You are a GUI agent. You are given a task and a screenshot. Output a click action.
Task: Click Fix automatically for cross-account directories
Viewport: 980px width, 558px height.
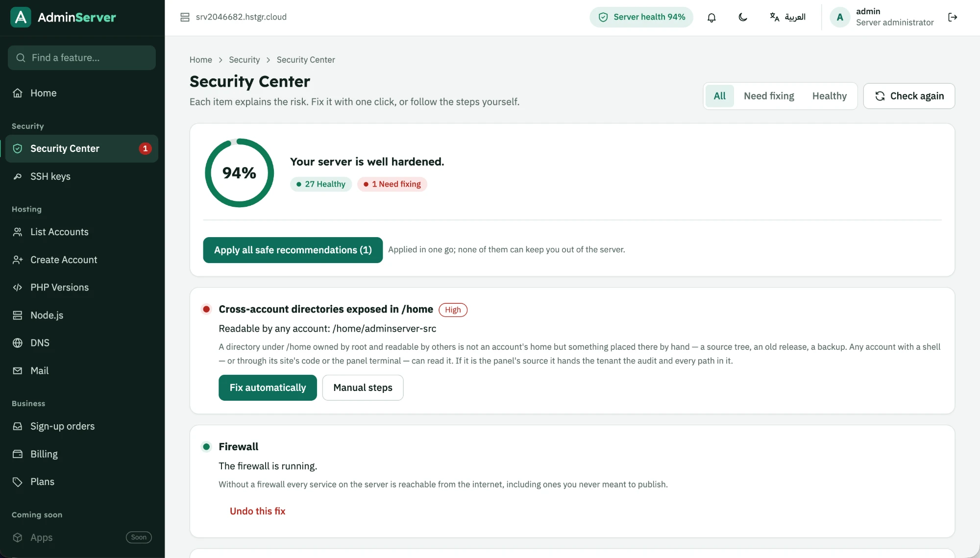point(268,388)
